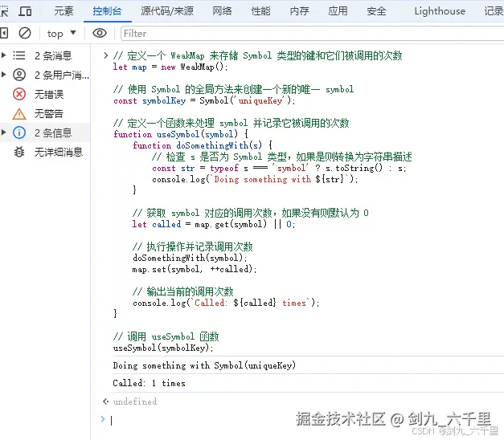Select the 无详细消息 sidebar filter

coord(45,152)
